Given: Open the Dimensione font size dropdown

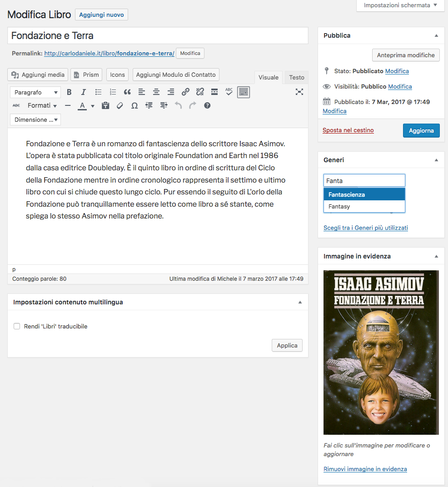Looking at the screenshot, I should tap(35, 119).
